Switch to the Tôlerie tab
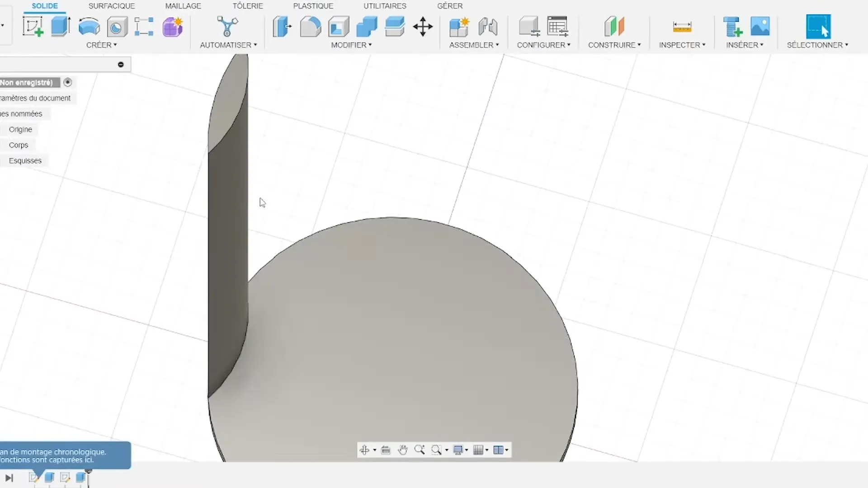868x488 pixels. point(248,6)
